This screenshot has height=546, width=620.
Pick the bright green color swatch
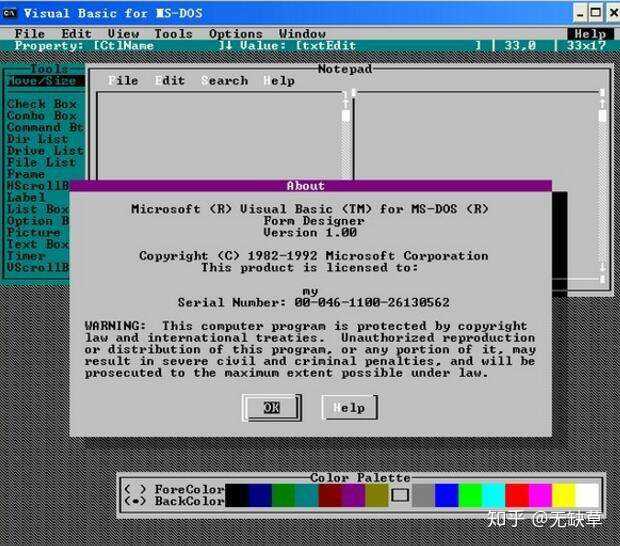tap(470, 495)
